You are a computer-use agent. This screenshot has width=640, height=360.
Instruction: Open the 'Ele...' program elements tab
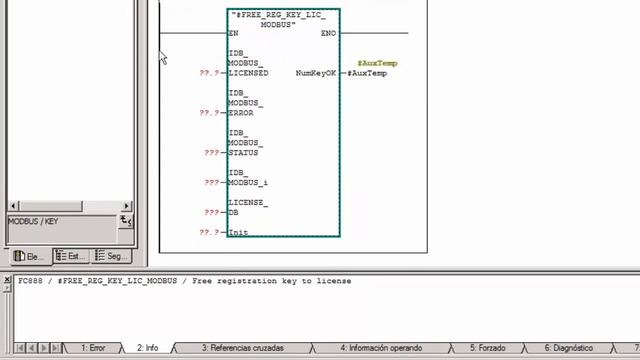[x=30, y=256]
